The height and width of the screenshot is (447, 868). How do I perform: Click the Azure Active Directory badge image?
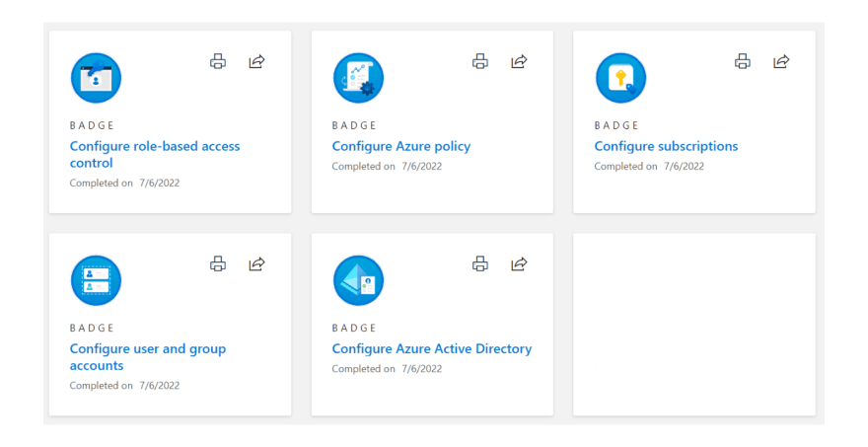(358, 280)
